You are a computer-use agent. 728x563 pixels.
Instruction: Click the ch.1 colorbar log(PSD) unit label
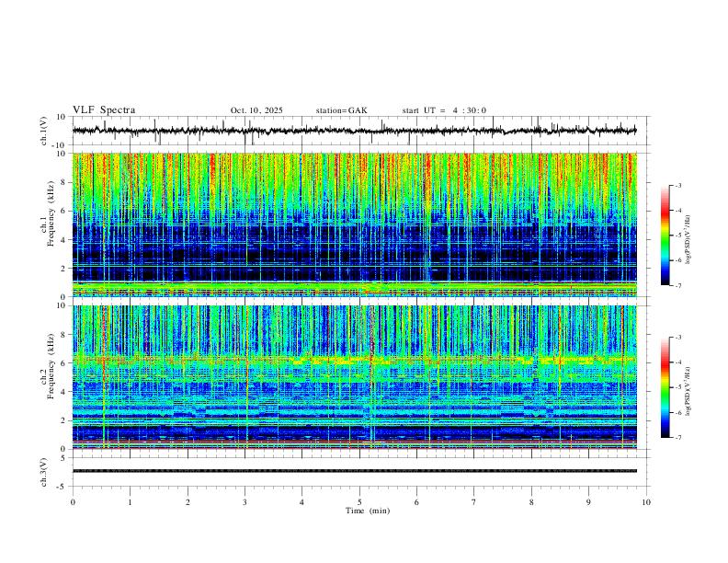(x=688, y=240)
